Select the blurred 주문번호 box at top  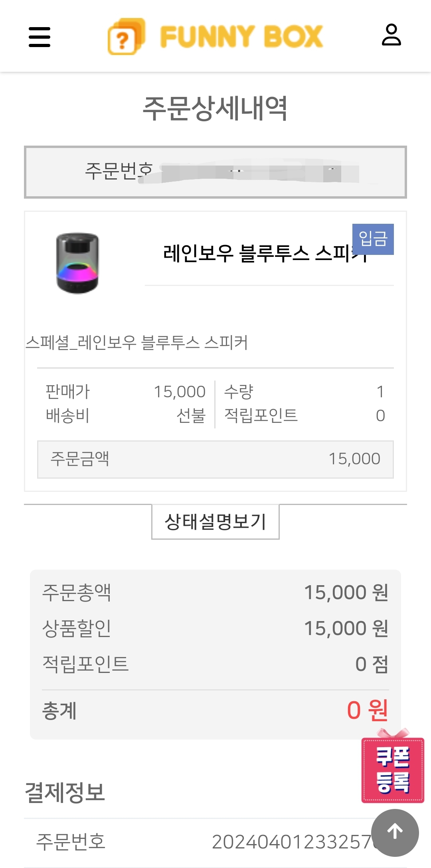pos(215,172)
